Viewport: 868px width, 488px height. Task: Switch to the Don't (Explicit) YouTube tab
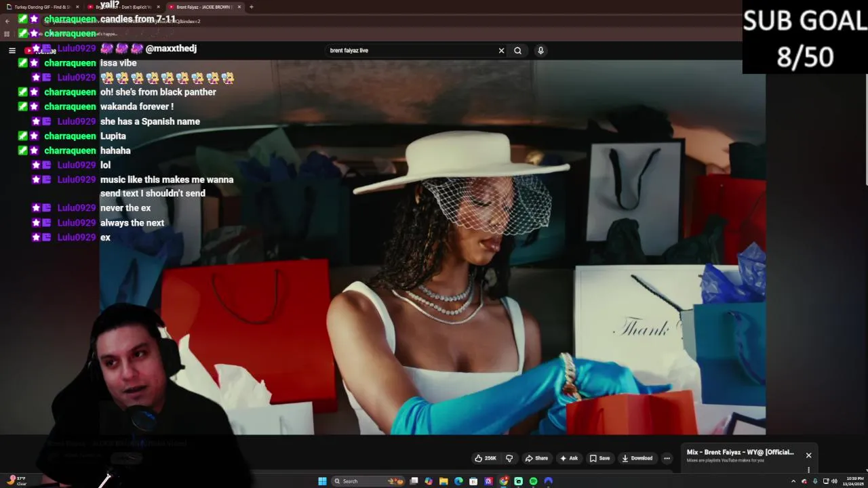tap(123, 7)
